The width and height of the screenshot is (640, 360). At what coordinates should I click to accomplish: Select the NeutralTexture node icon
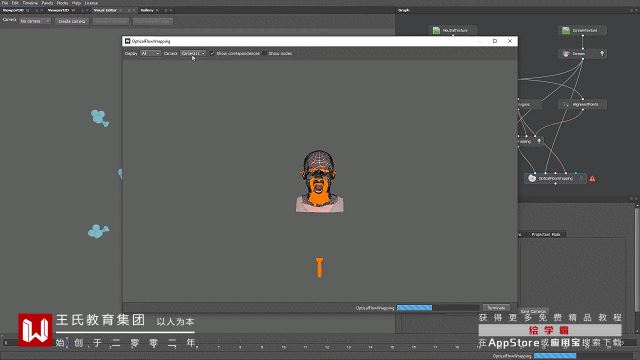(436, 30)
